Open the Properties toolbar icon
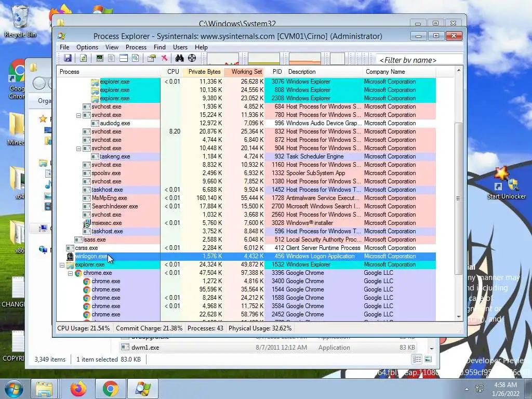This screenshot has height=399, width=532. (x=152, y=58)
